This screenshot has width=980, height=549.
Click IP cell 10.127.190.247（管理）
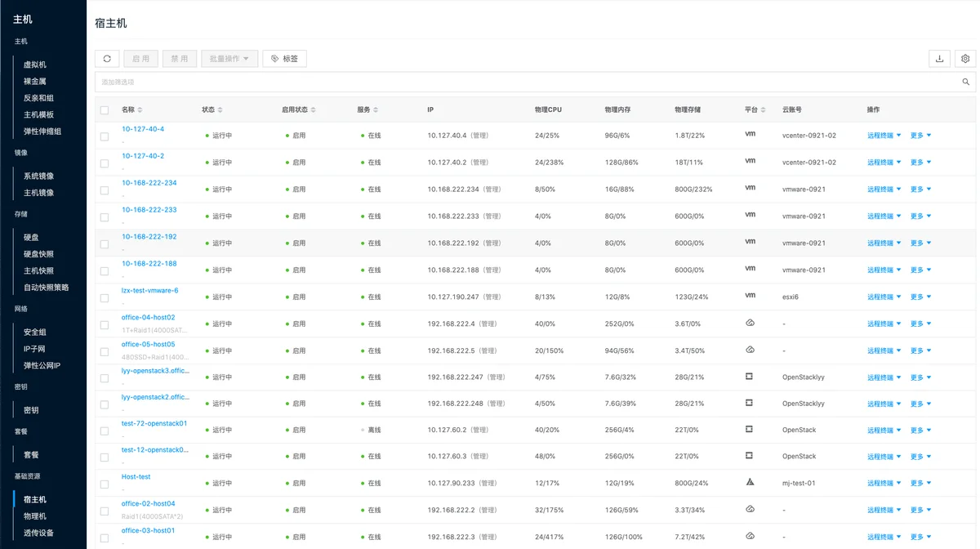[465, 297]
